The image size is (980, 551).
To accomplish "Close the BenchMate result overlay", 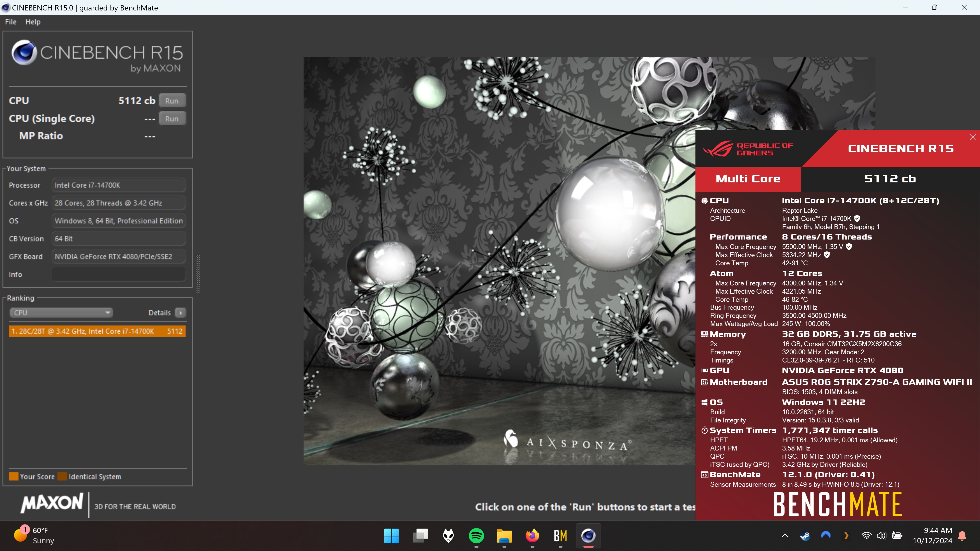I will click(972, 137).
